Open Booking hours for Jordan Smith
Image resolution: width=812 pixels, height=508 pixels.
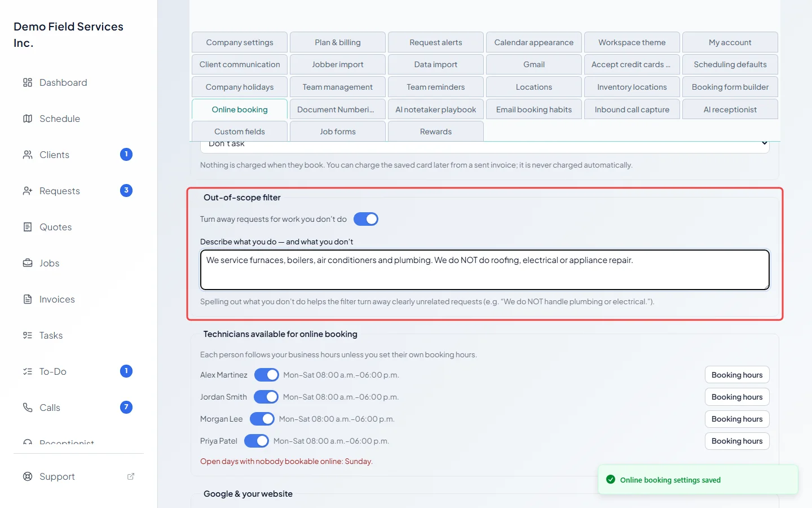pos(737,397)
